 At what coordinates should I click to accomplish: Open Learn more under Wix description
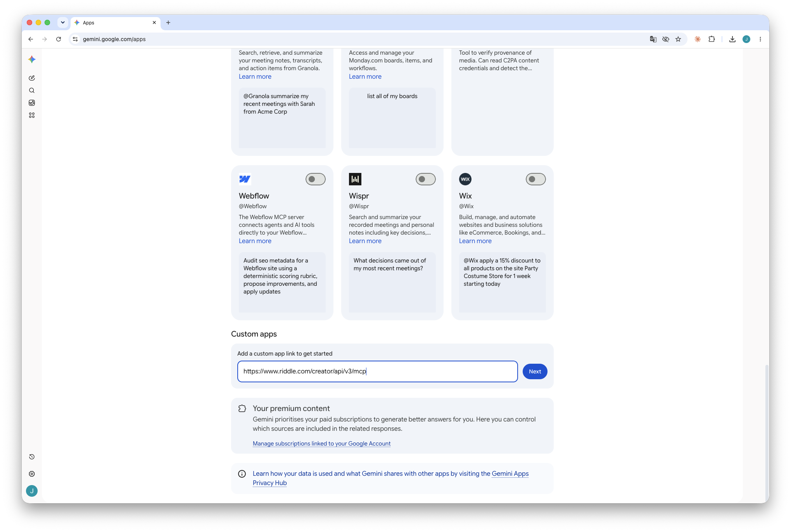point(475,241)
